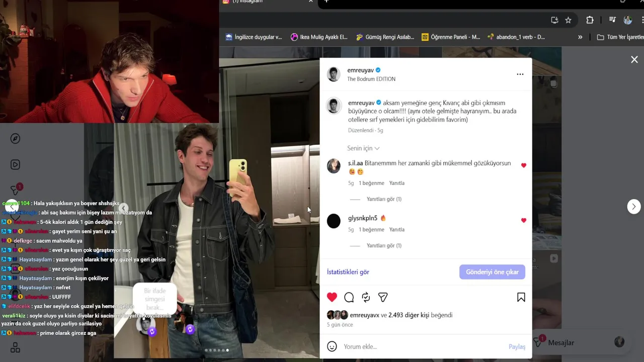This screenshot has height=362, width=644.
Task: Expand the 'Senin için' comment filter dropdown
Action: click(363, 148)
